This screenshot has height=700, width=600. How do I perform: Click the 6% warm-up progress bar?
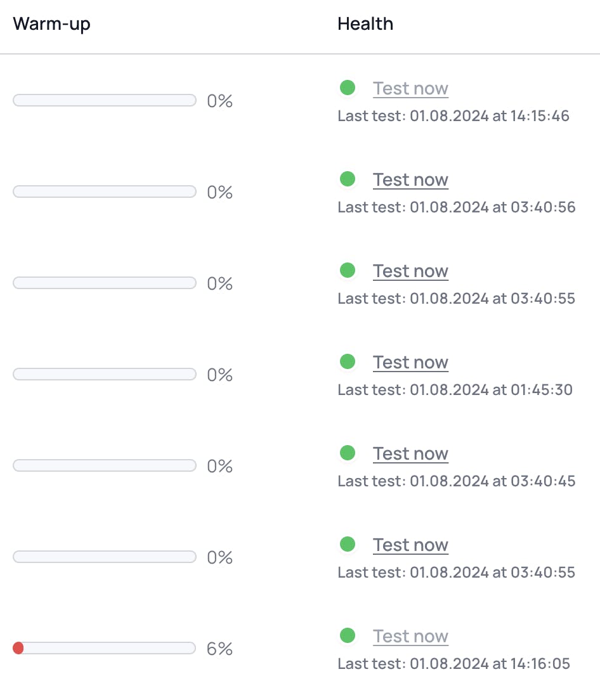(x=105, y=648)
